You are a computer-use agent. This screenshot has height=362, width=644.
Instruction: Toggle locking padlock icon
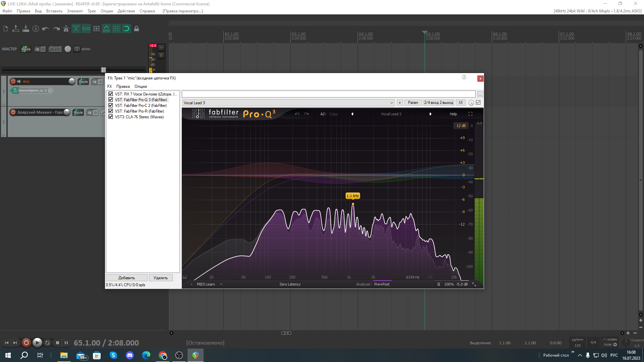pyautogui.click(x=137, y=29)
